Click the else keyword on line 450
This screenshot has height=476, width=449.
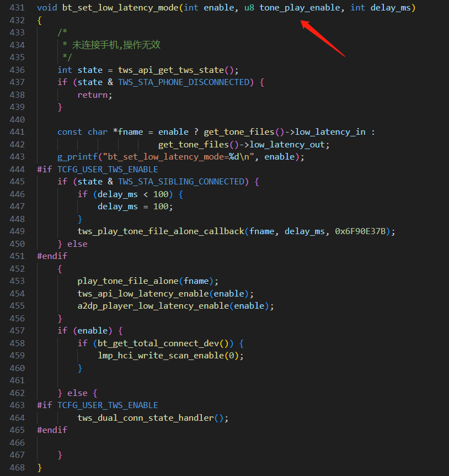[77, 244]
